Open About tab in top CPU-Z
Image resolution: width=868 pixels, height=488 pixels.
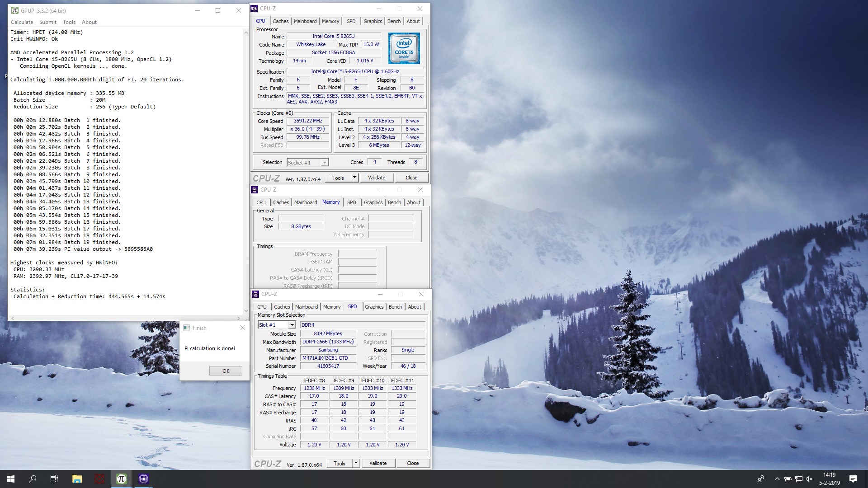tap(413, 21)
